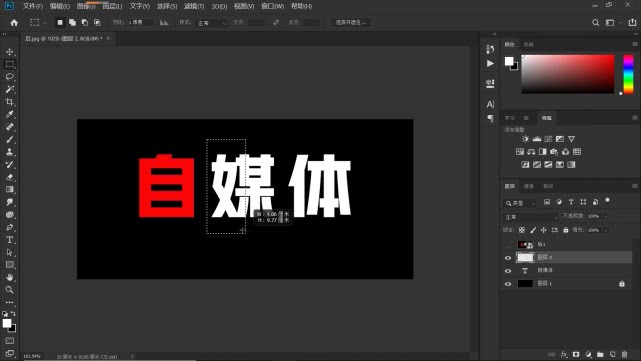Toggle the layer filter on/off switch
Screen dimensions: 641x361
607,201
